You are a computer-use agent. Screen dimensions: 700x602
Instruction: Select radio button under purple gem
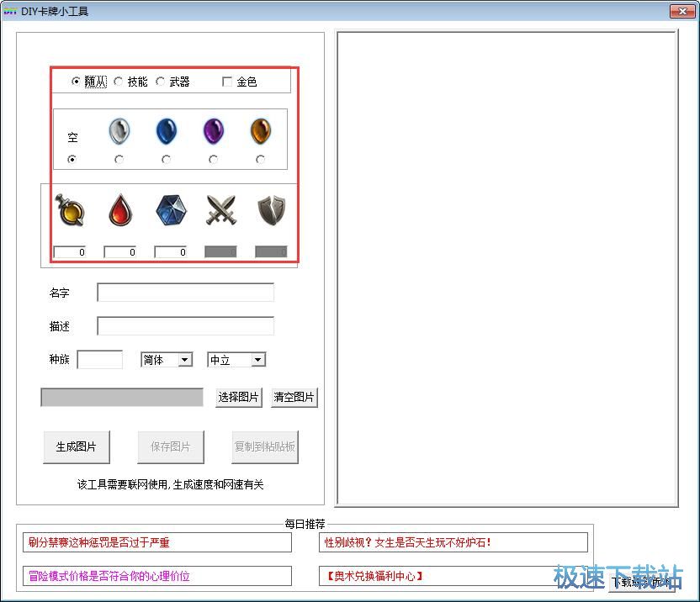pos(213,160)
